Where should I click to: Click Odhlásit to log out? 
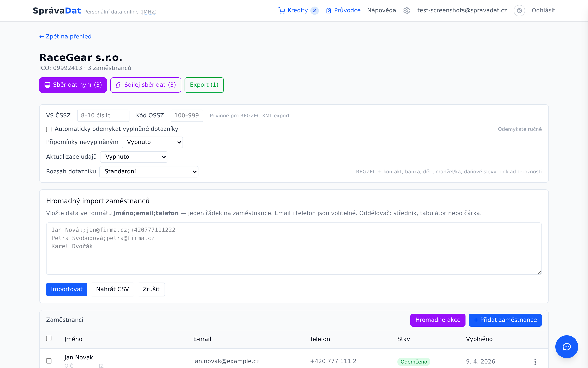[543, 10]
